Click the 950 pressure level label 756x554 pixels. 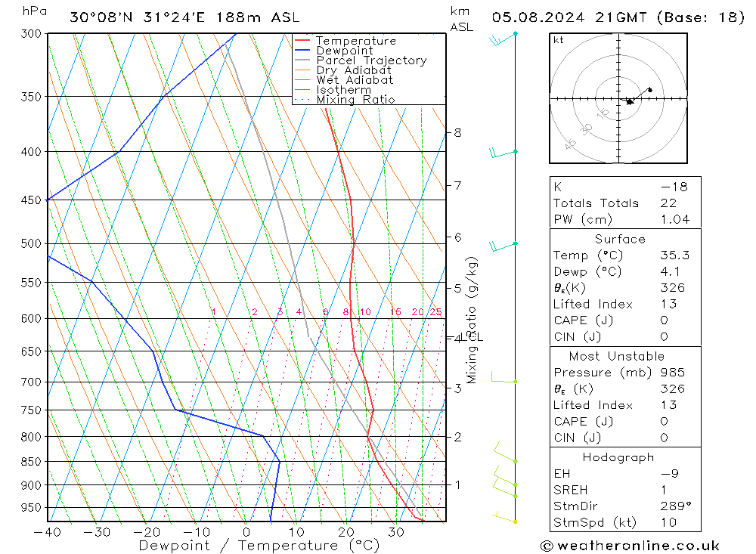[31, 508]
